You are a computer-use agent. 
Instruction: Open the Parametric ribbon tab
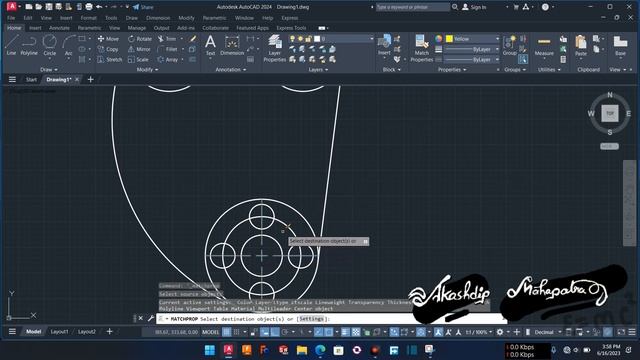coord(89,28)
